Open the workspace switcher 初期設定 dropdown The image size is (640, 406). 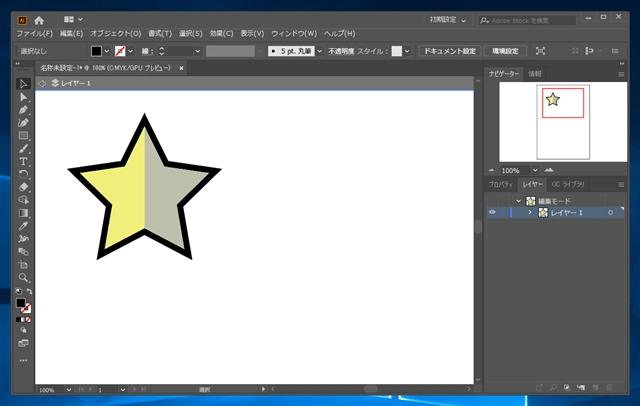point(448,20)
